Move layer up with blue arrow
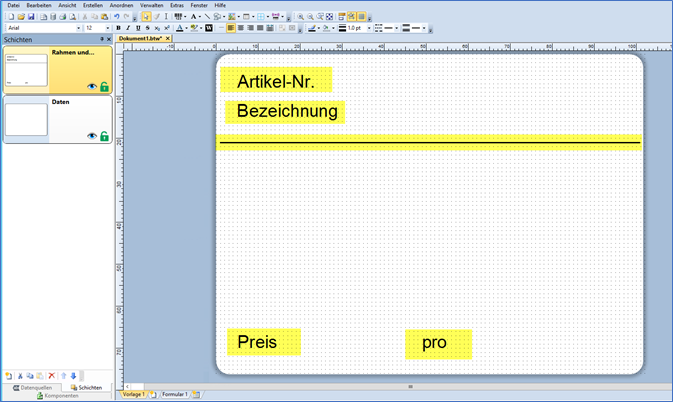673x402 pixels. pos(63,375)
